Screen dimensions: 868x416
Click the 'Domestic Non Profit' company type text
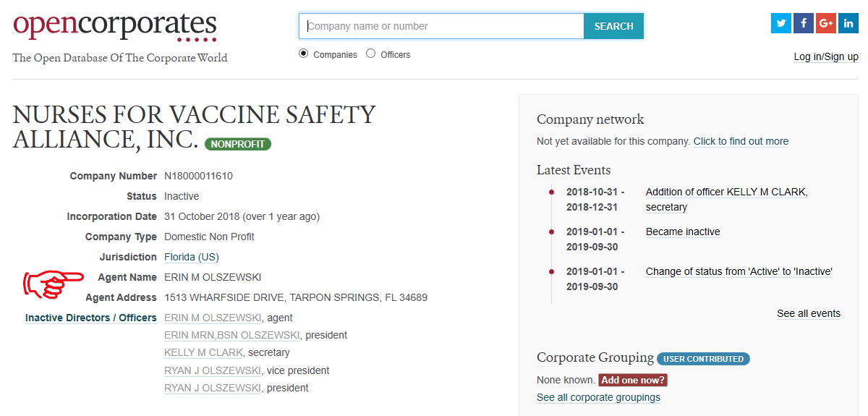pos(209,237)
